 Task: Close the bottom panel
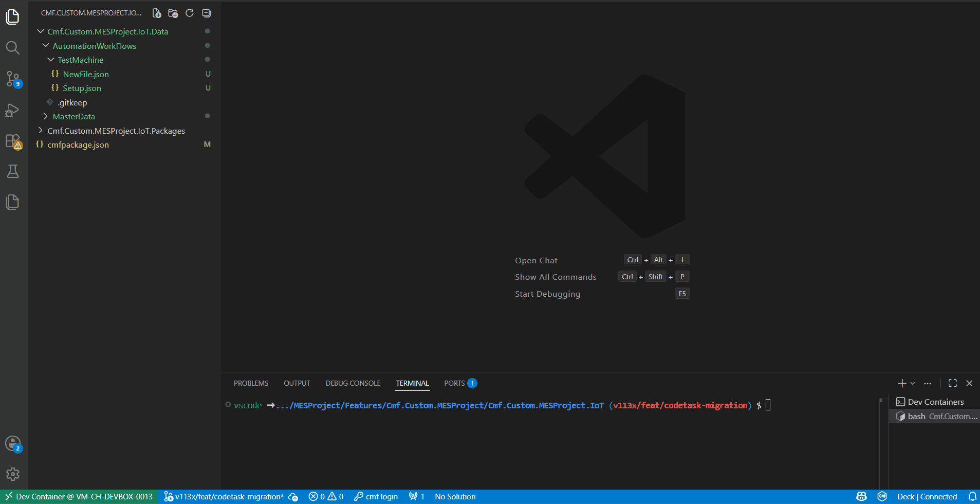[x=970, y=383]
